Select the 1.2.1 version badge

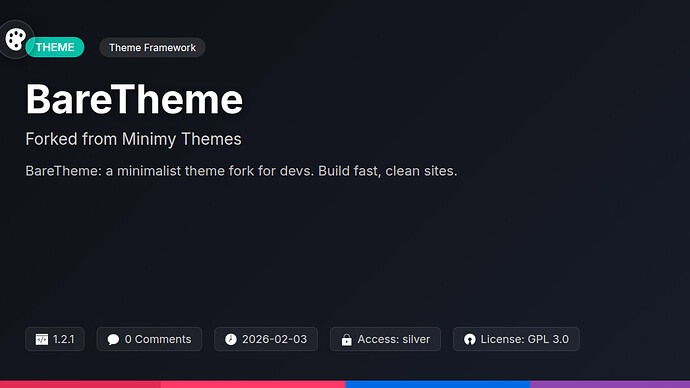55,339
